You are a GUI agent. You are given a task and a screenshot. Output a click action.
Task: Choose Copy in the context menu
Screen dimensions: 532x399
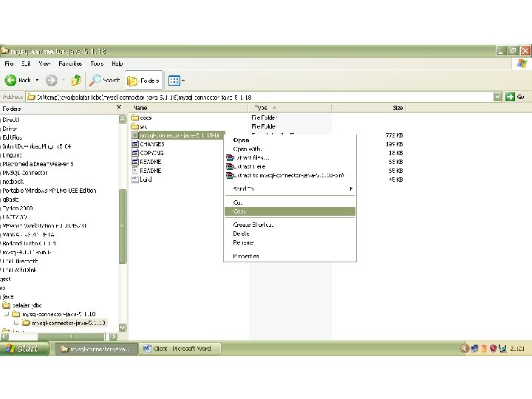(290, 211)
